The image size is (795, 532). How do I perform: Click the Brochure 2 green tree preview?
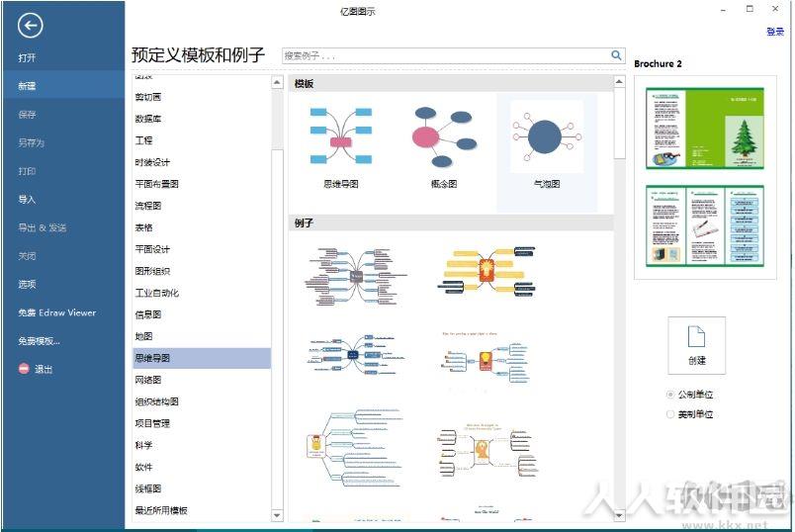tap(705, 128)
